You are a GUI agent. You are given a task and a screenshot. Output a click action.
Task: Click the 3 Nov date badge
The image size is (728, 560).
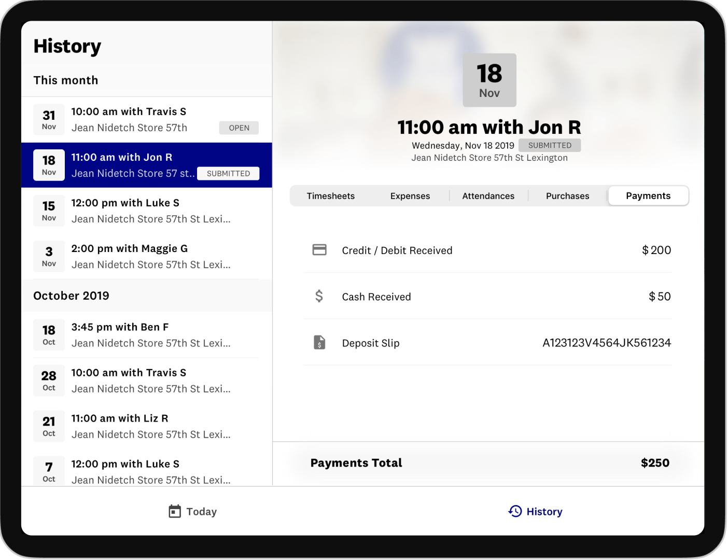(x=49, y=257)
